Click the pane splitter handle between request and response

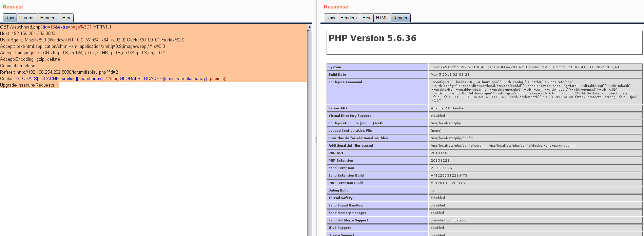(x=316, y=140)
